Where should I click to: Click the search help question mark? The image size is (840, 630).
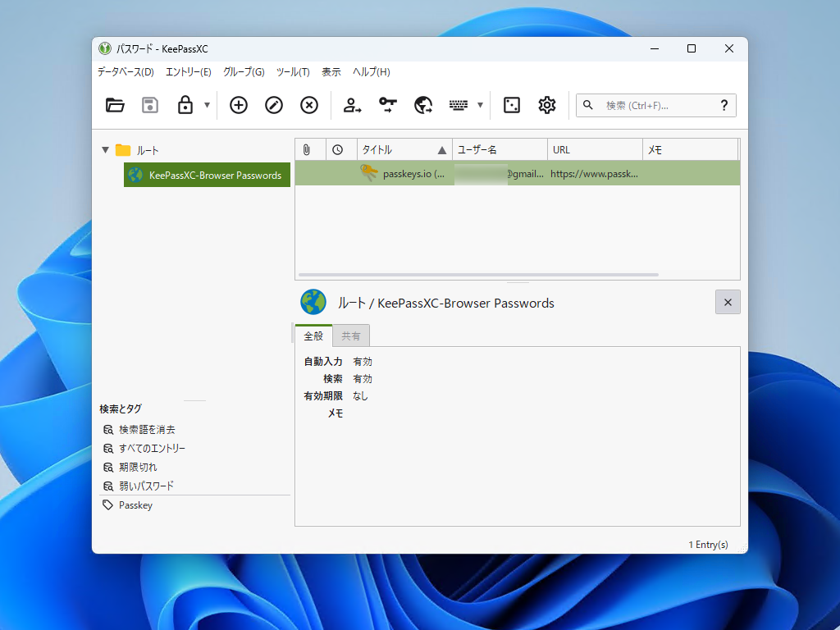(x=723, y=105)
